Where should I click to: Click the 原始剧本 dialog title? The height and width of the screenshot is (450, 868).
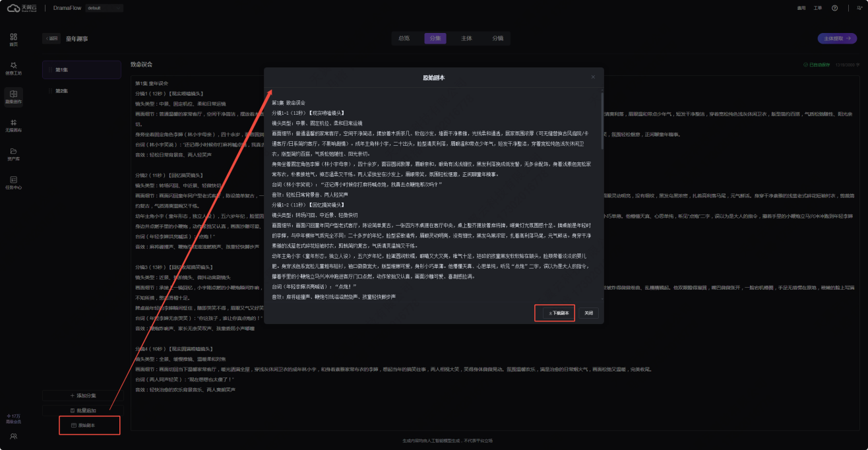pyautogui.click(x=433, y=77)
